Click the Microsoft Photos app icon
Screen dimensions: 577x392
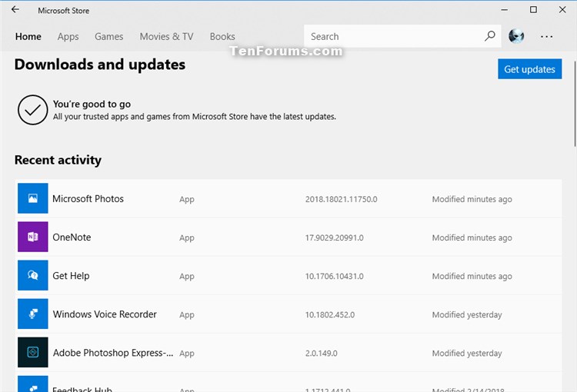tap(33, 198)
